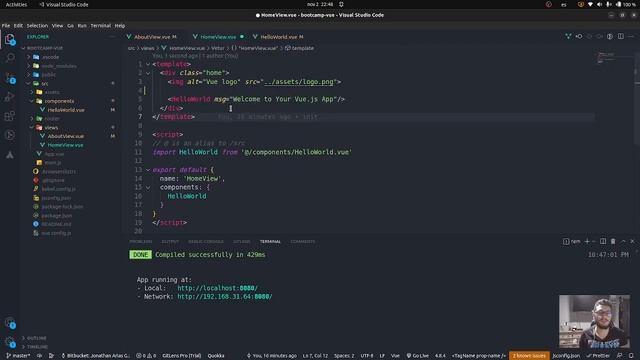Add a new terminal with plus icon
640x360 pixels.
pos(587,241)
